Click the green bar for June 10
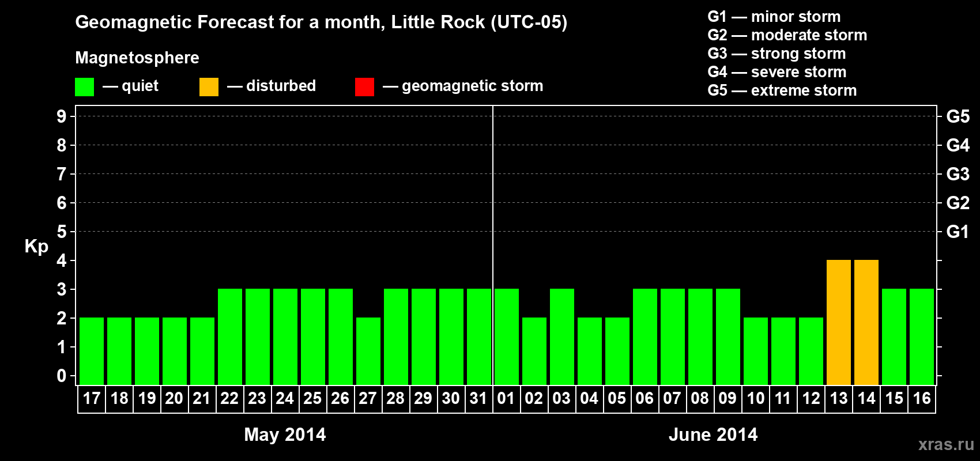 [x=756, y=352]
